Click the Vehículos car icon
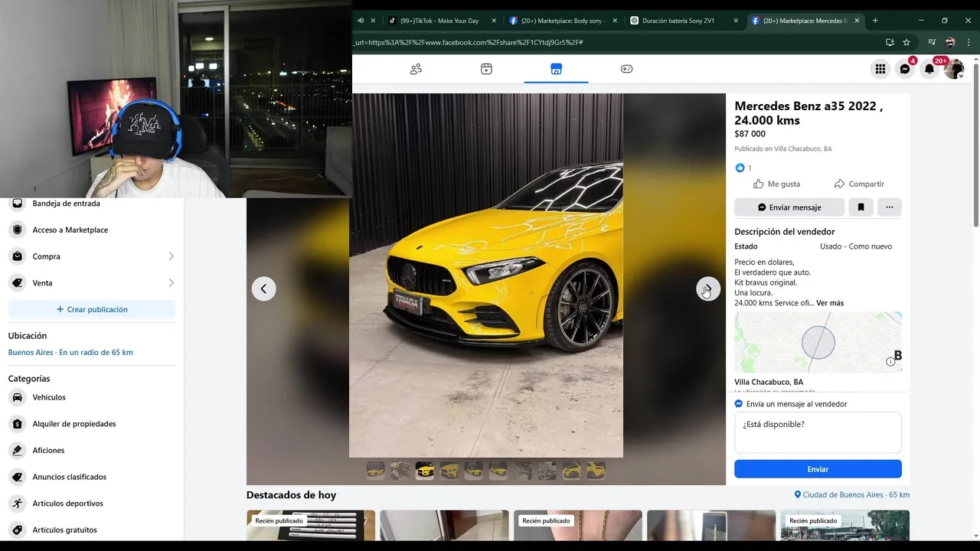The width and height of the screenshot is (980, 551). point(18,397)
